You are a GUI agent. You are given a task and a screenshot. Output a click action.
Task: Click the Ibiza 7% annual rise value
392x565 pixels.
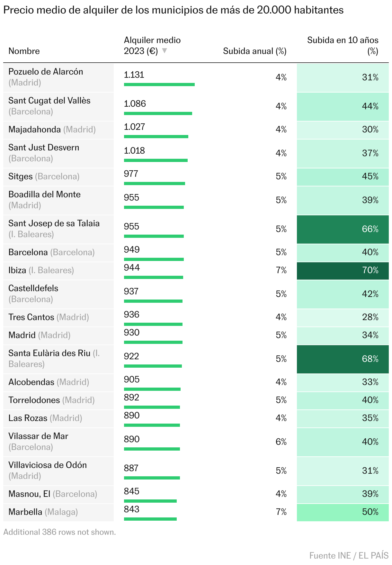281,270
